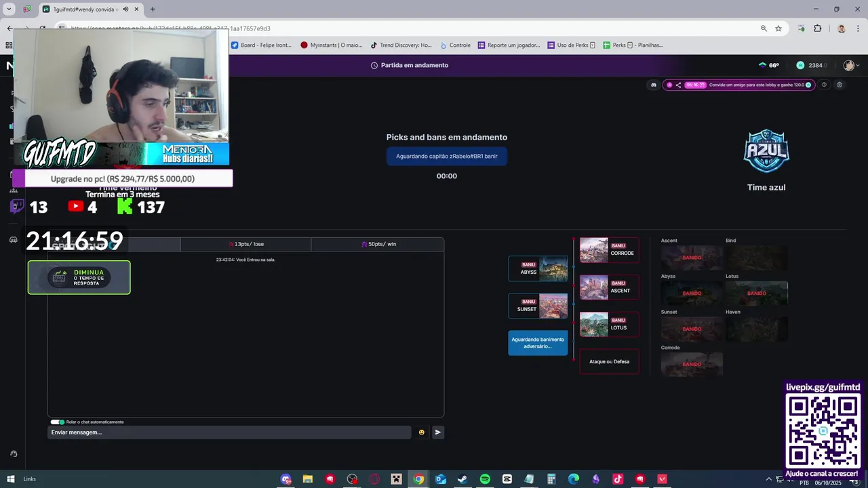
Task: Click the banned Lotus map thumbnail in grid
Action: click(x=757, y=293)
